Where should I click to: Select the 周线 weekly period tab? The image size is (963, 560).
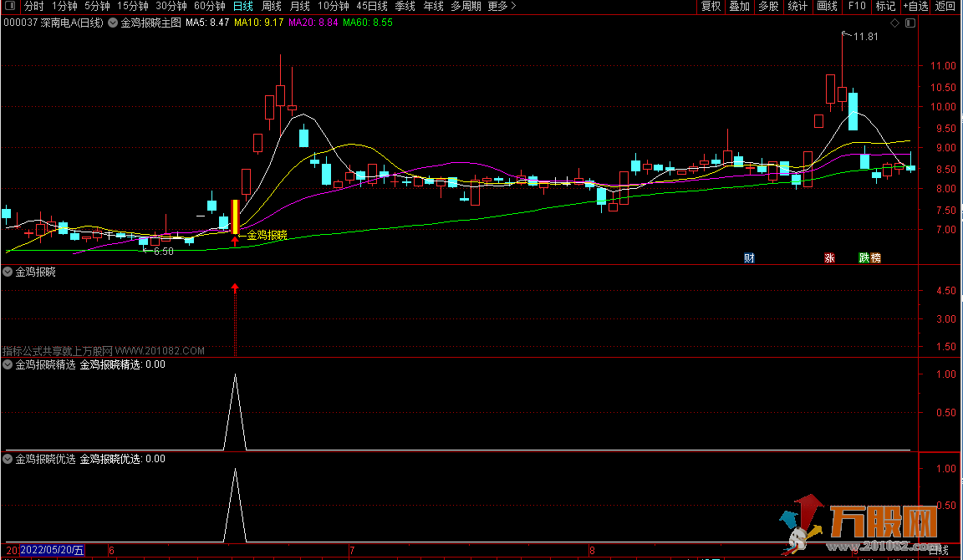pos(272,6)
